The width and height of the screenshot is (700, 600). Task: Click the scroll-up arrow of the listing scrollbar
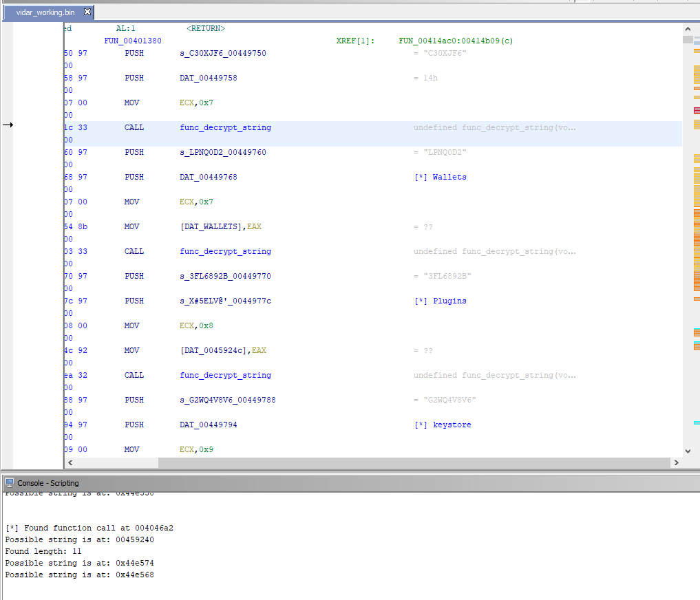tap(688, 28)
